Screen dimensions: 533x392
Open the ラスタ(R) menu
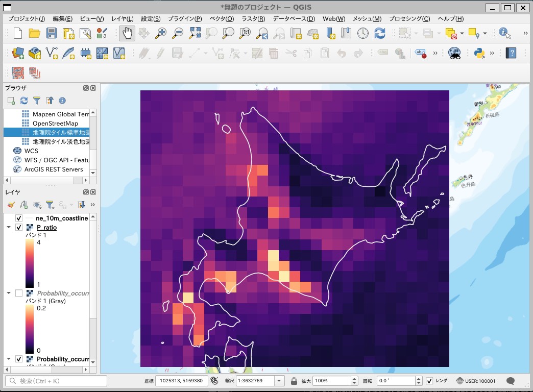(253, 19)
